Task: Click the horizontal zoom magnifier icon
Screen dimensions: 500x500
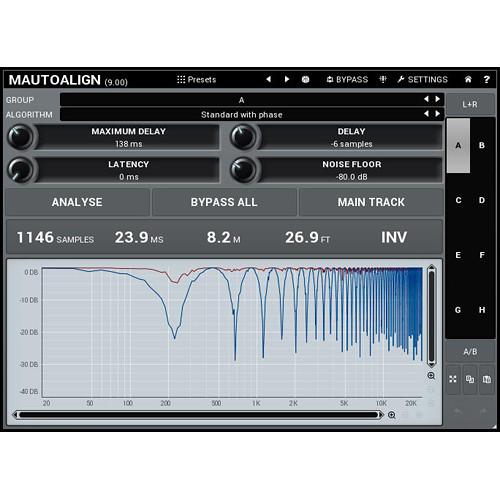Action: point(392,415)
